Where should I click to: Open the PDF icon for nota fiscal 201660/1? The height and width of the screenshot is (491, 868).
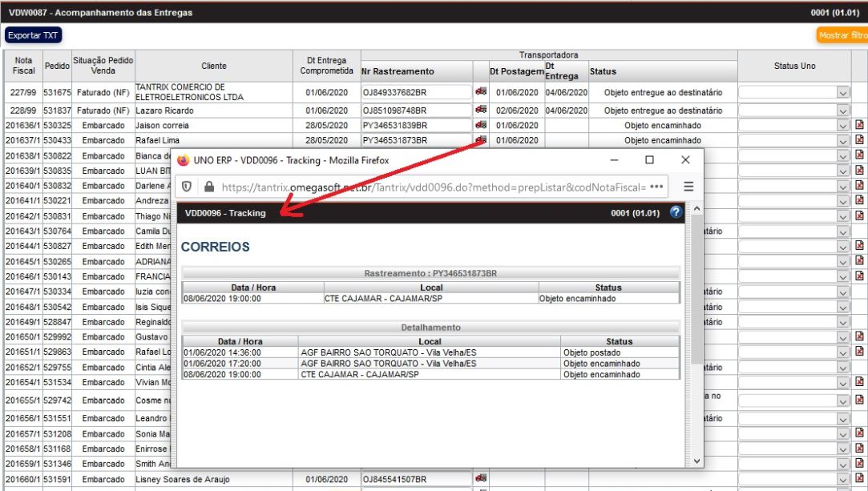859,479
